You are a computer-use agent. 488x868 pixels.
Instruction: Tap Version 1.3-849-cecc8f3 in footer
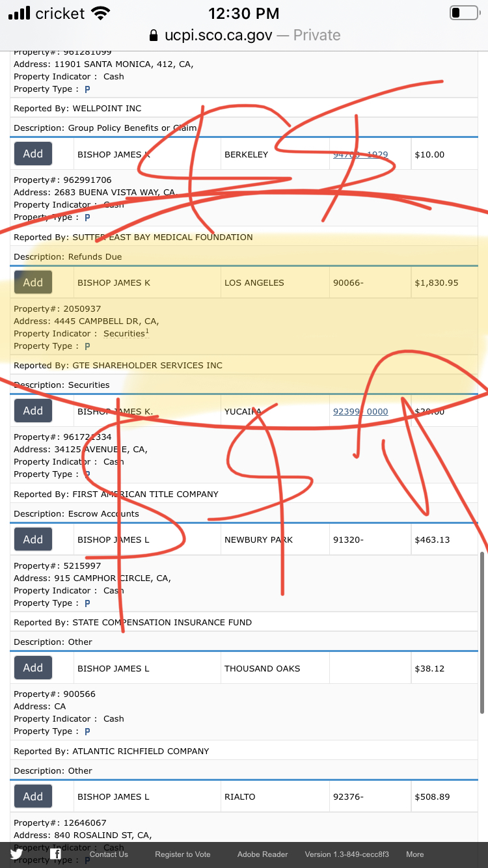point(347,854)
